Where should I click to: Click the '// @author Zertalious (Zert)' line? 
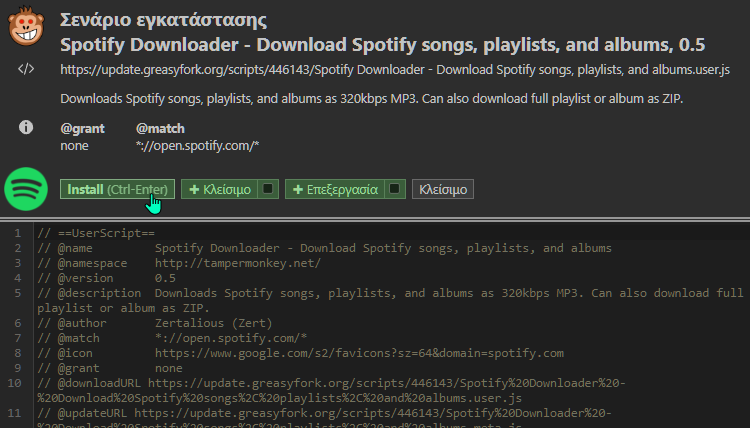click(154, 323)
